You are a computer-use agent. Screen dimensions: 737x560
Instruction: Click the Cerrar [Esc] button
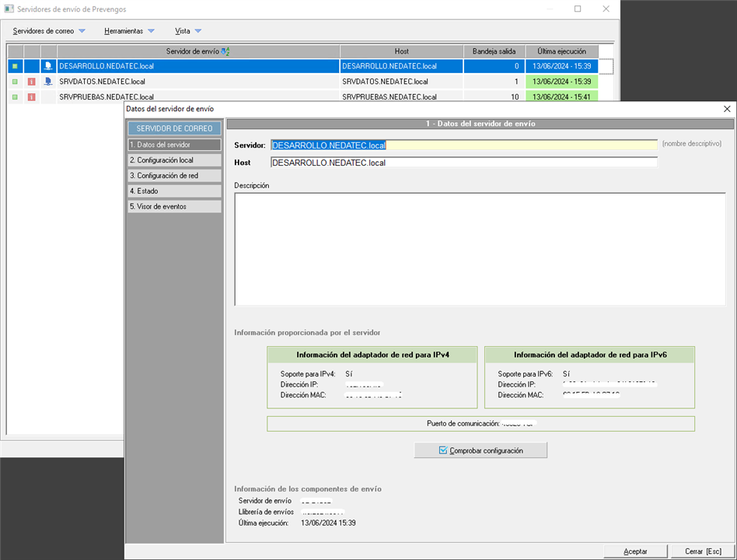pos(704,551)
